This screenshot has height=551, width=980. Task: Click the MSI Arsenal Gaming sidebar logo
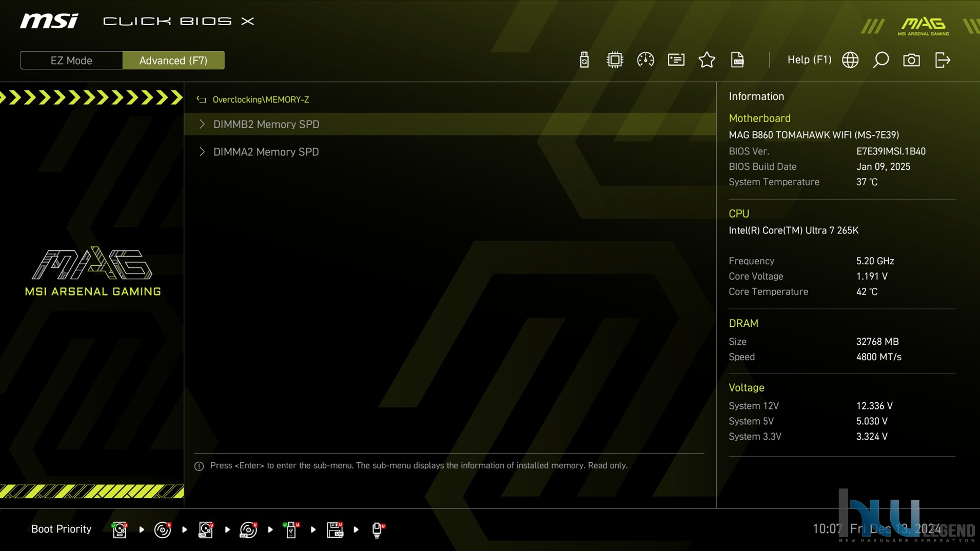[93, 272]
